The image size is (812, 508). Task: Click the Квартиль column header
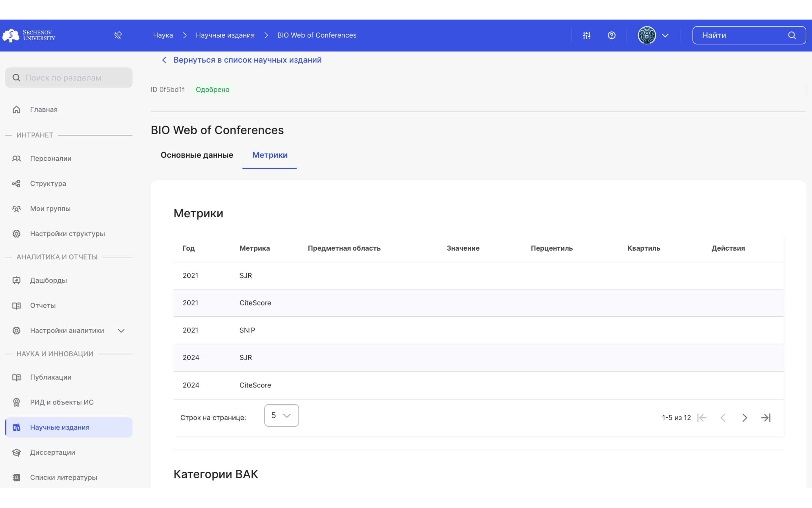(644, 248)
